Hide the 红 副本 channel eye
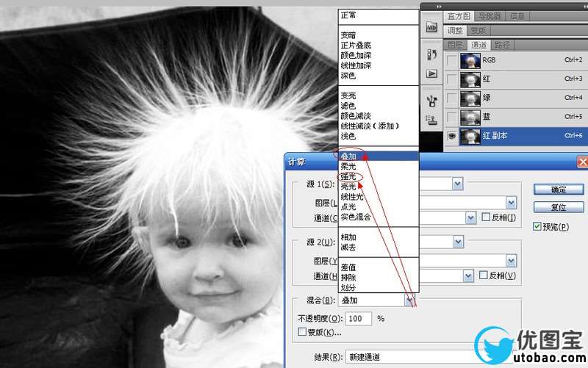 point(452,136)
